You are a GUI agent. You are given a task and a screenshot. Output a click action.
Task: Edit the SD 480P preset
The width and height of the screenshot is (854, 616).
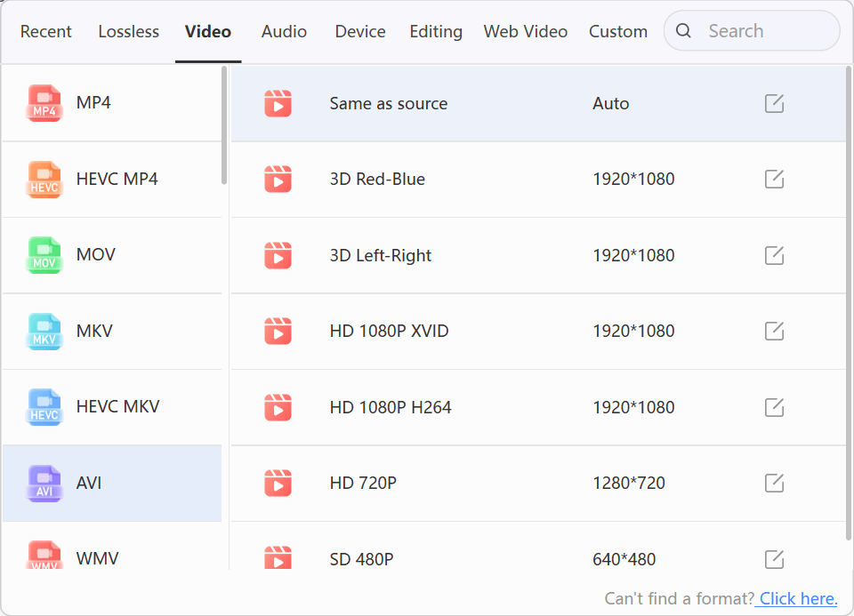(774, 559)
